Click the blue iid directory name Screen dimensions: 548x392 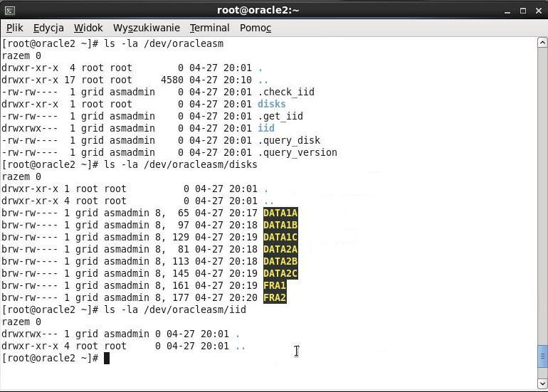266,128
